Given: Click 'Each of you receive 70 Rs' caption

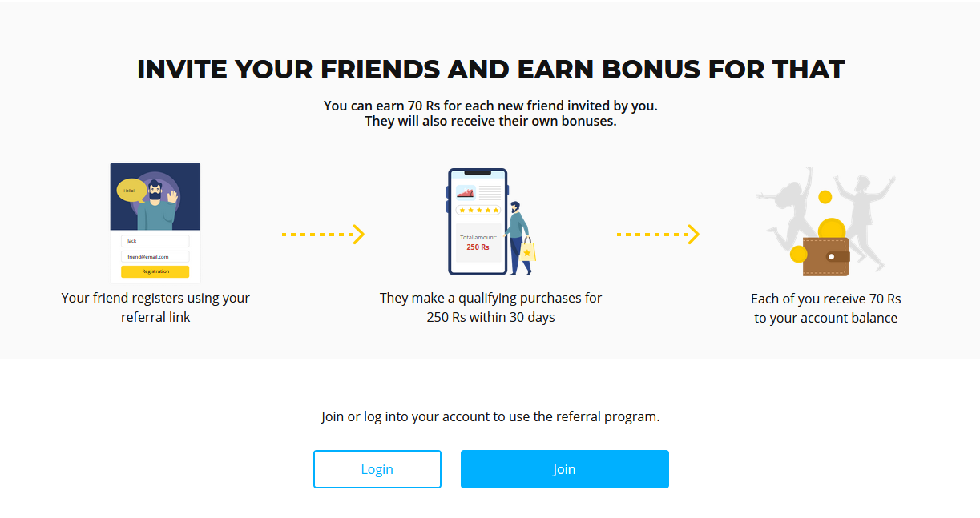Looking at the screenshot, I should (825, 308).
